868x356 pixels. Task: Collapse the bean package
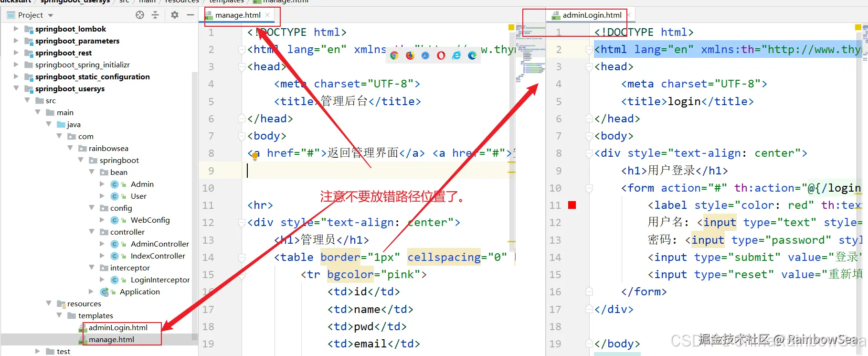pos(92,172)
